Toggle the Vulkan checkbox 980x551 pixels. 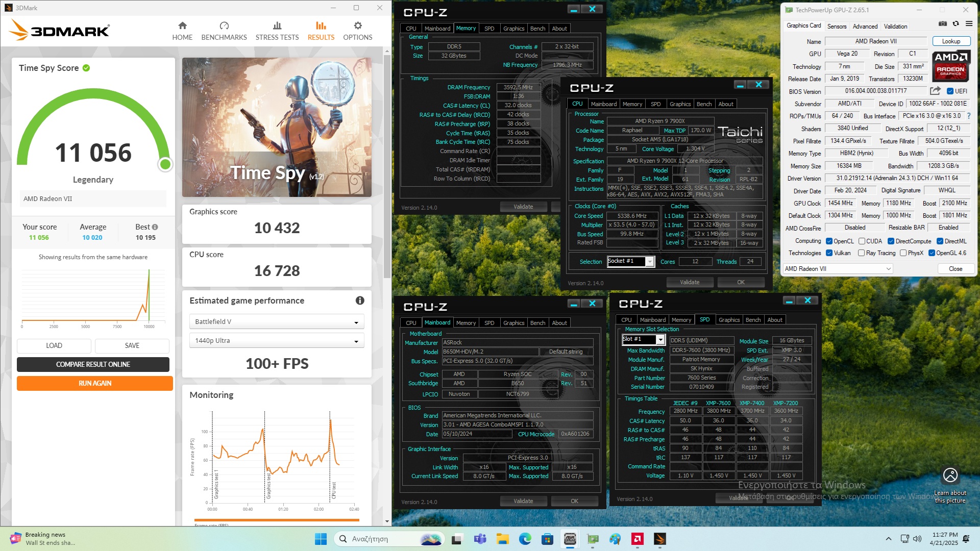(829, 253)
